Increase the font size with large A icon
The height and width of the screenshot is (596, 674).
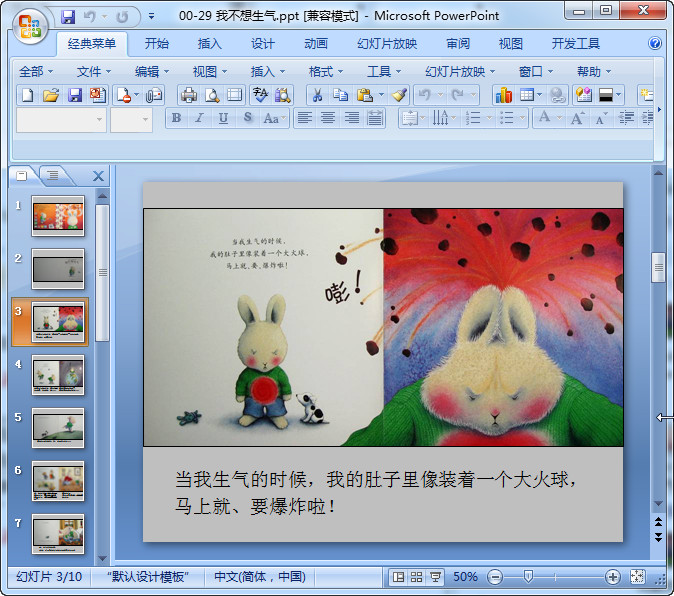click(577, 118)
